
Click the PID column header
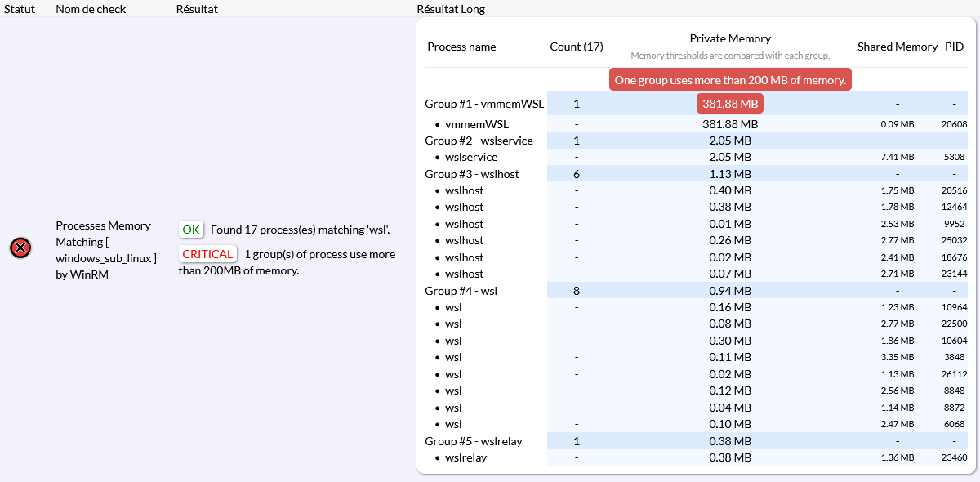[x=954, y=47]
